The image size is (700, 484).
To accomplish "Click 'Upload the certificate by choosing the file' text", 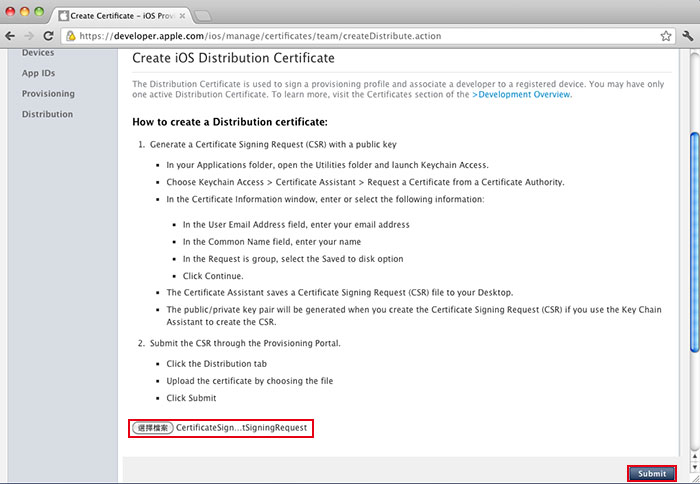I will [x=250, y=381].
